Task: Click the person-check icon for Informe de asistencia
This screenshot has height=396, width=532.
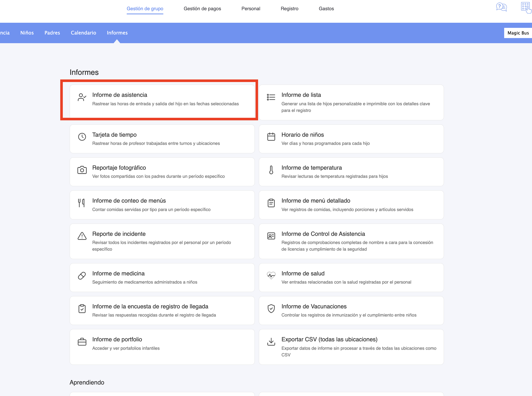Action: click(82, 97)
